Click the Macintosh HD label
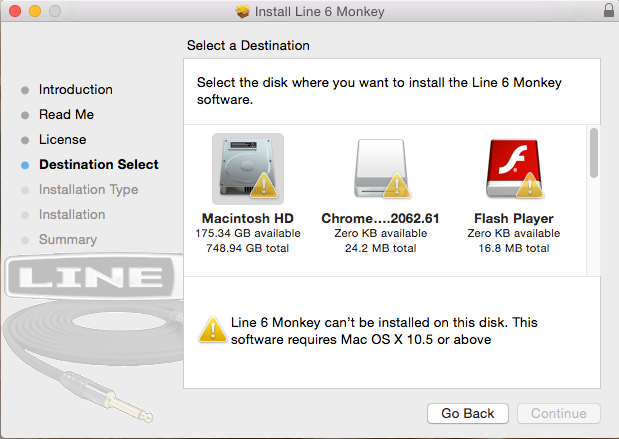Viewport: 619px width, 439px height. pos(248,218)
